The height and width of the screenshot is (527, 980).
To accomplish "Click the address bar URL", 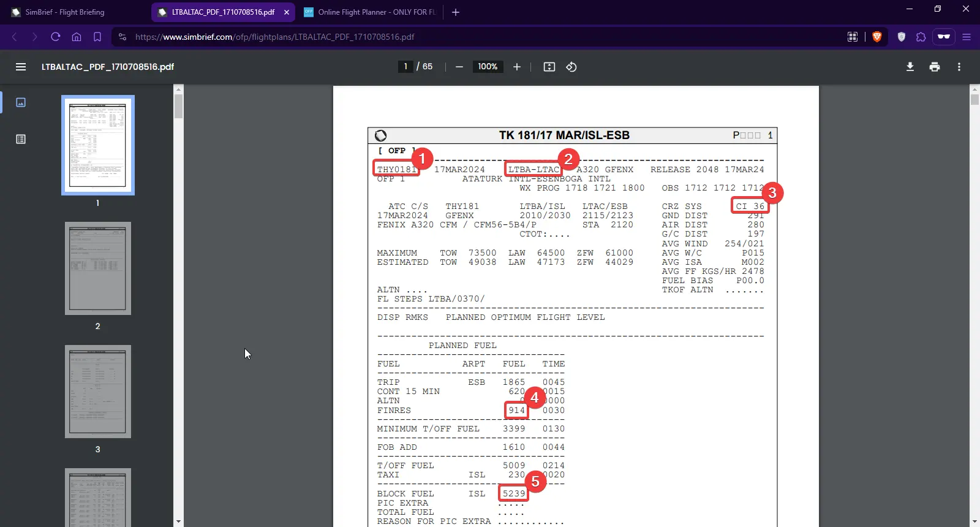I will [274, 37].
